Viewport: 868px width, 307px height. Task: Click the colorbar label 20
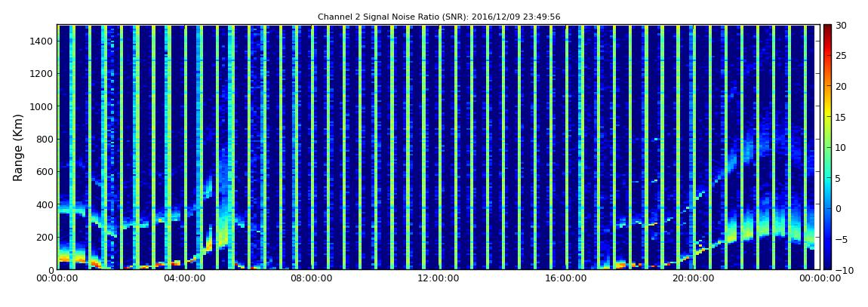(842, 86)
